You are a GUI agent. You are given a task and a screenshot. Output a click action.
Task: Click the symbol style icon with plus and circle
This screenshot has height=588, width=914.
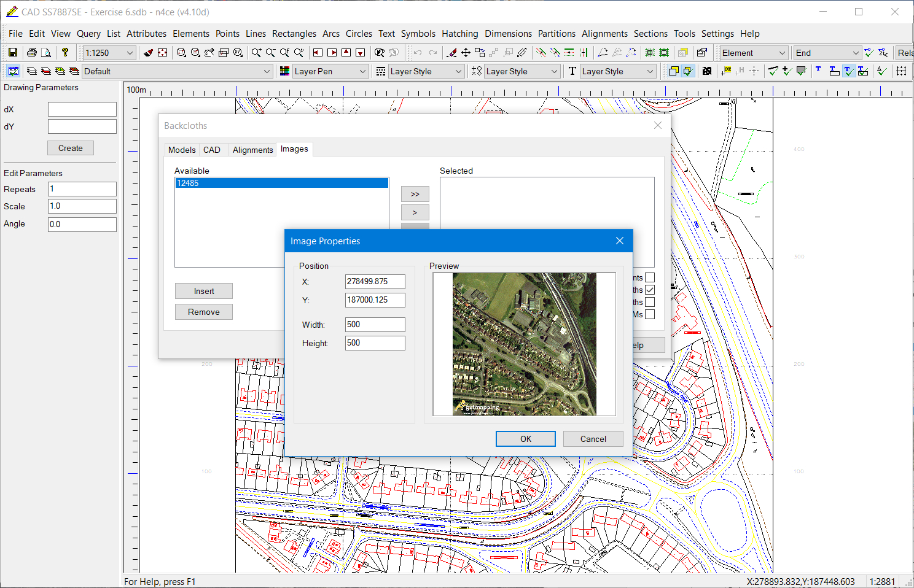tap(477, 71)
